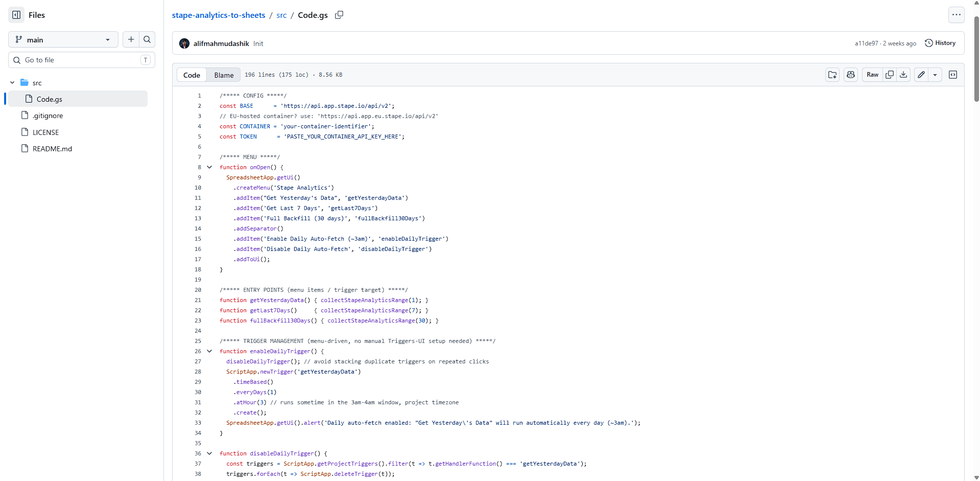
Task: Switch to Blame view tab
Action: (224, 75)
